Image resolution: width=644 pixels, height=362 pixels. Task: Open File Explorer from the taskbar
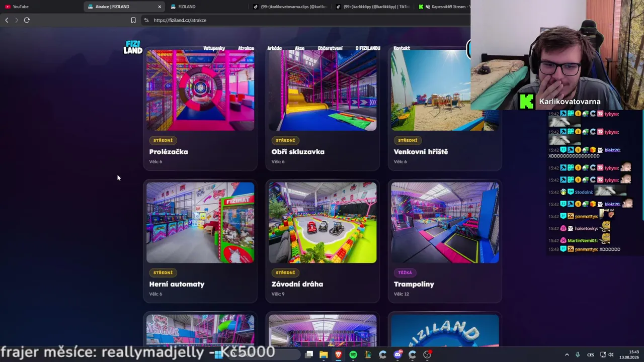pyautogui.click(x=324, y=354)
